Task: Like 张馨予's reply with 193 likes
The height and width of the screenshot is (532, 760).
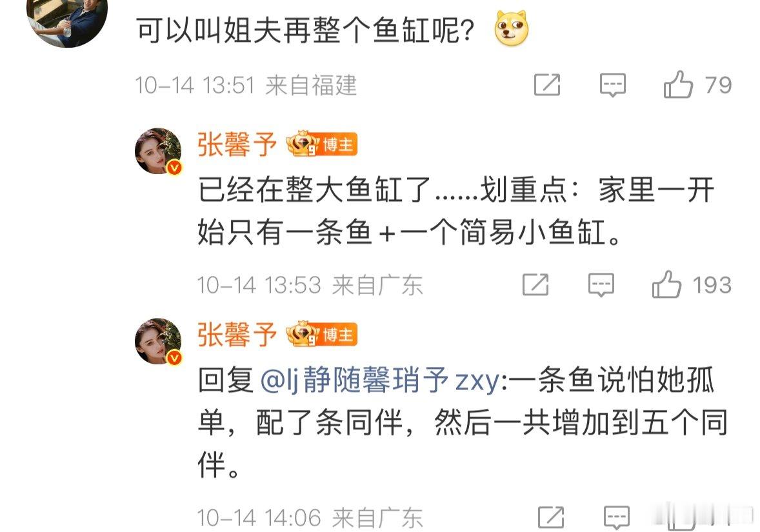Action: coord(666,284)
